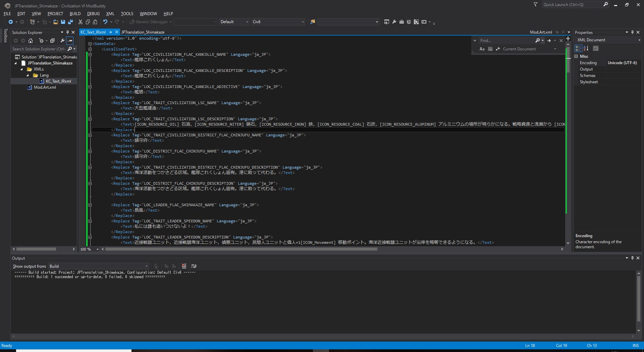
Task: Pin the KC_Text_JP.xml tab
Action: point(110,32)
